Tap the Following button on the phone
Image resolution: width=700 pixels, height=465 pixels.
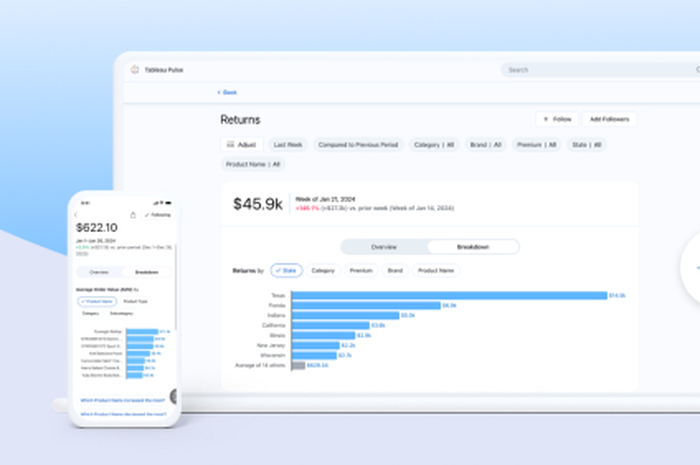pyautogui.click(x=158, y=215)
